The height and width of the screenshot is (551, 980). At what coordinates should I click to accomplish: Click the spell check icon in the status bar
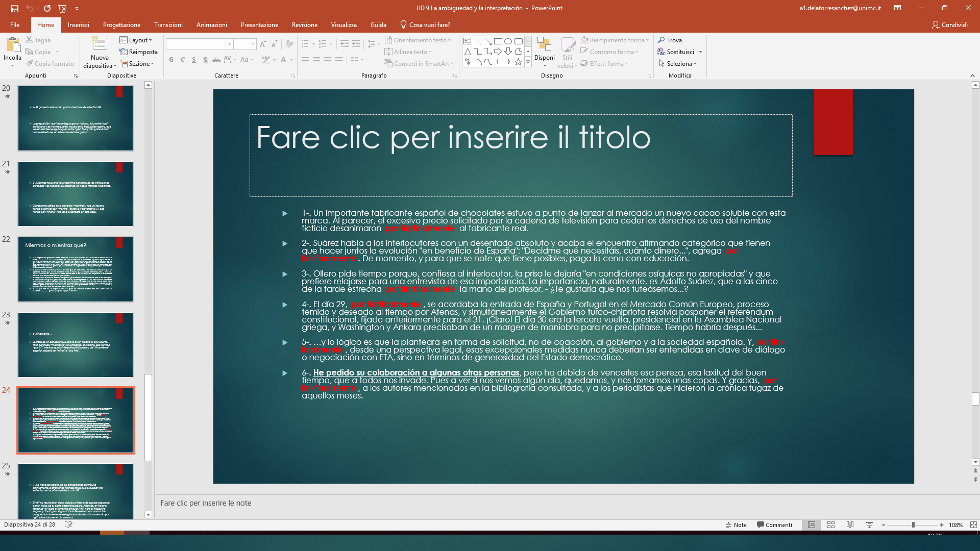pos(68,524)
